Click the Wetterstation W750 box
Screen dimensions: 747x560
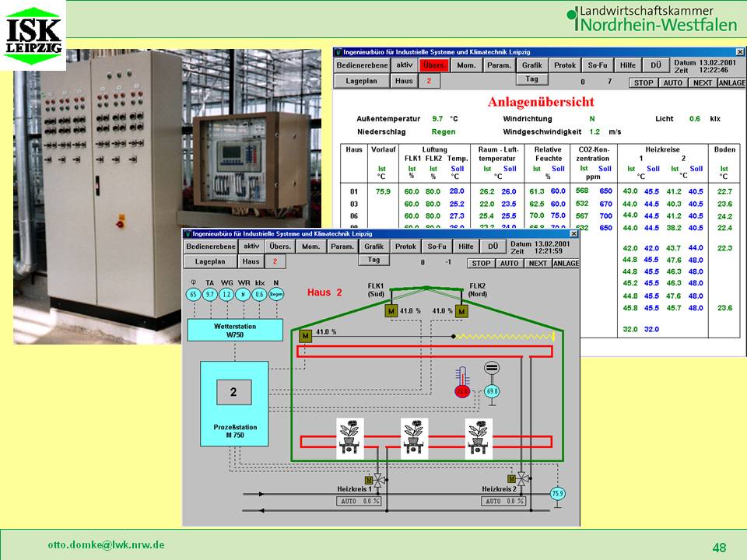[x=234, y=331]
